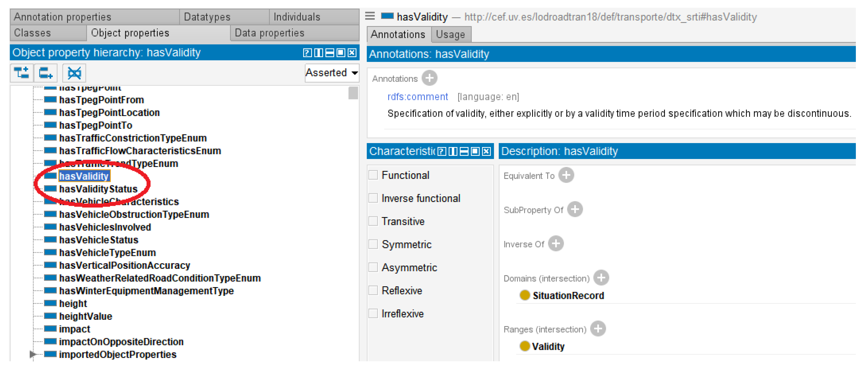Check the Symmetric characteristic
Viewport: 868px width, 372px height.
click(x=373, y=244)
